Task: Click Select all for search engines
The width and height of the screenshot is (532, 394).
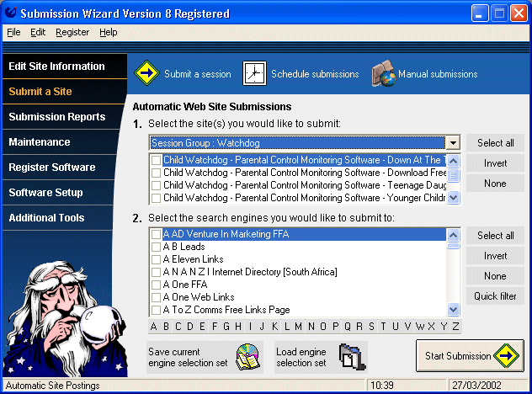Action: (x=495, y=236)
